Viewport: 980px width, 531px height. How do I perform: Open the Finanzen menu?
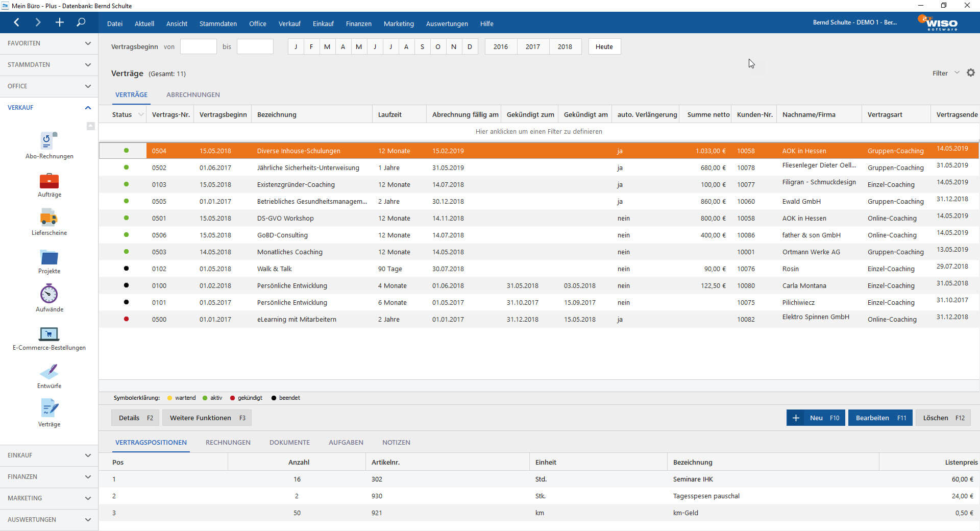click(x=359, y=23)
